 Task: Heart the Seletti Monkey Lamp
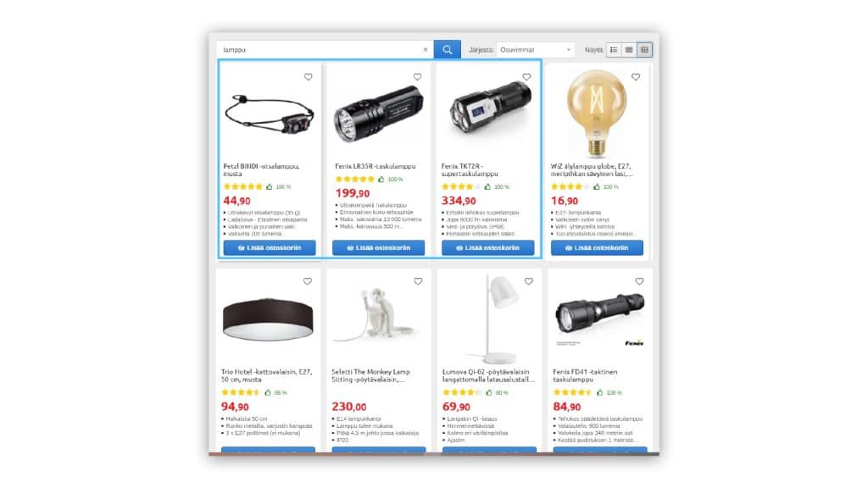pyautogui.click(x=418, y=281)
